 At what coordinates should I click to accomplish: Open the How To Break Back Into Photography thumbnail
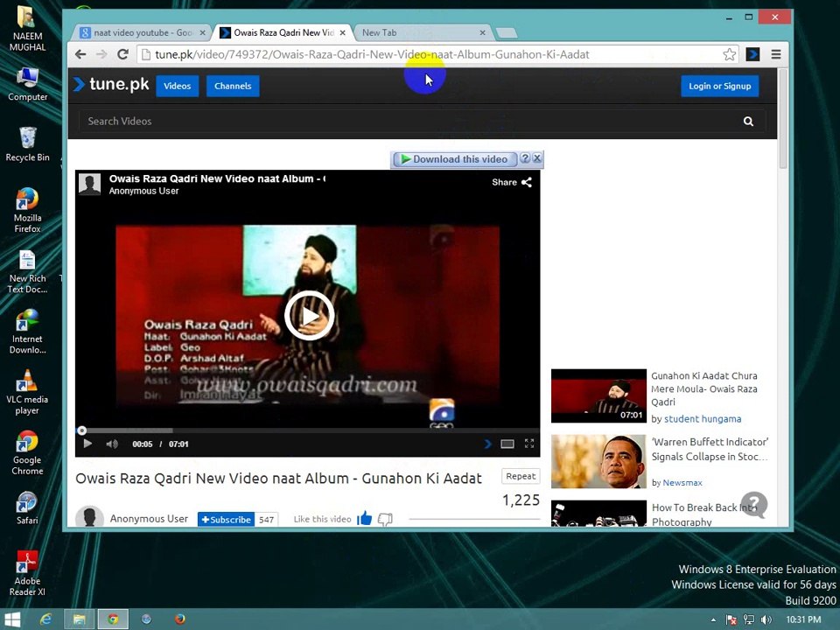tap(598, 514)
